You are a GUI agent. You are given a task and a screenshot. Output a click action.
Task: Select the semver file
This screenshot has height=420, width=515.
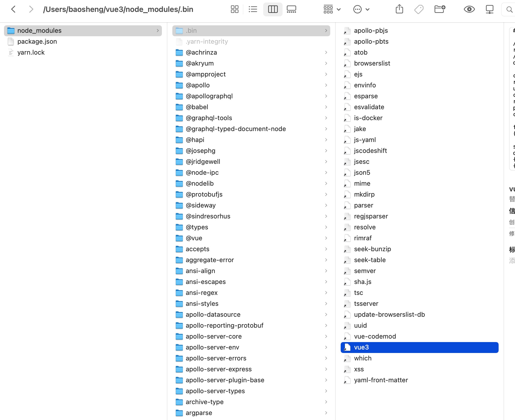tap(419, 271)
